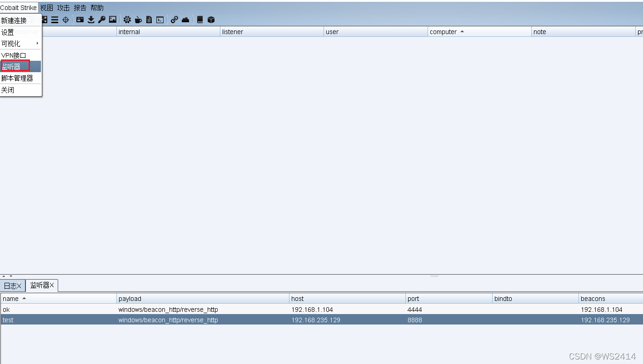Open the 攻击 menu
The width and height of the screenshot is (643, 364).
pos(64,8)
